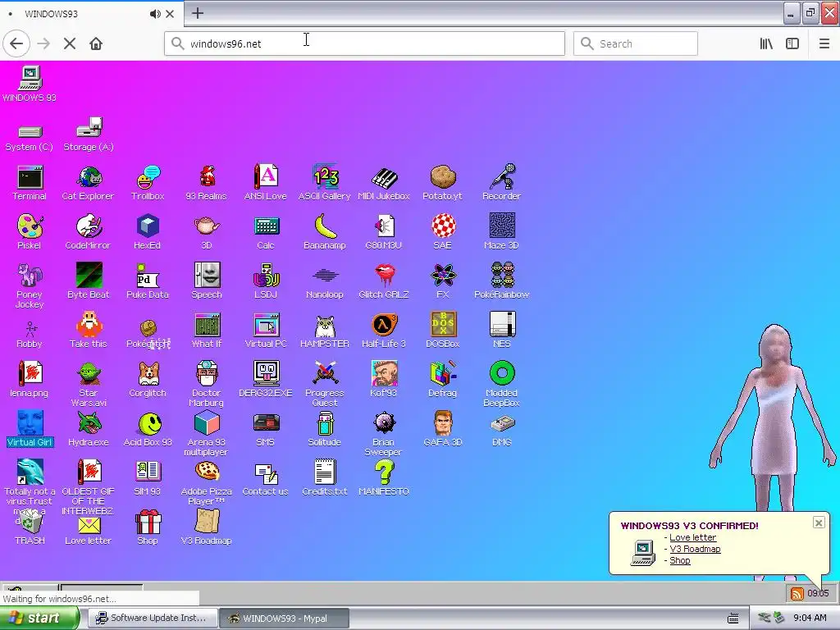Open the Terminal desktop icon
This screenshot has height=630, width=840.
tap(30, 183)
